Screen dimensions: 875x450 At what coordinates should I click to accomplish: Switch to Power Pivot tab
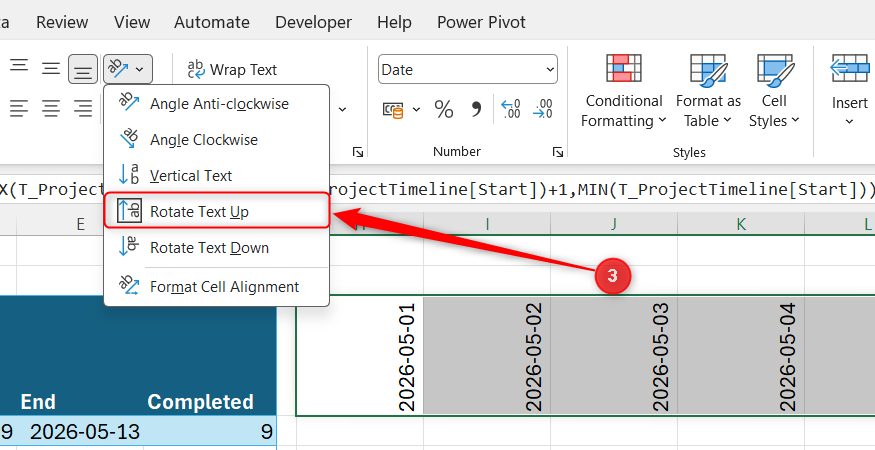[x=481, y=22]
